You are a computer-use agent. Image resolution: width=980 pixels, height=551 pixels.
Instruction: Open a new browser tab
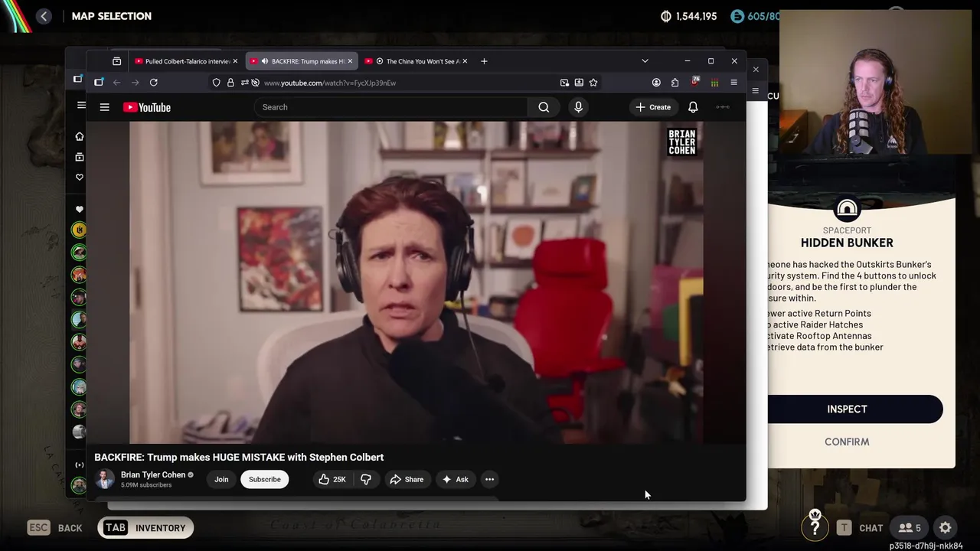click(x=484, y=61)
